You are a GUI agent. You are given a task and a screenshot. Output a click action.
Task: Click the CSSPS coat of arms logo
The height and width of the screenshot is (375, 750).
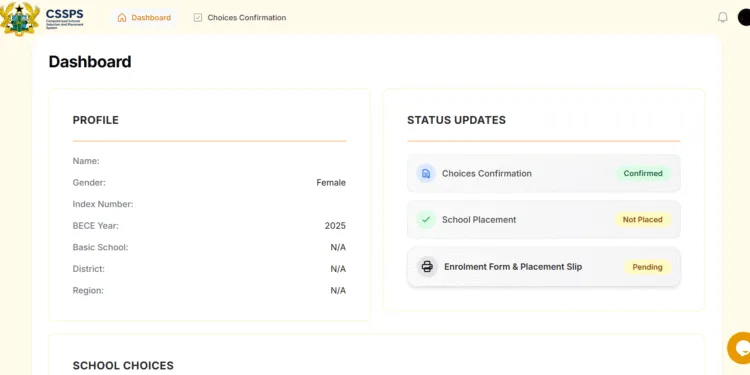(x=19, y=19)
